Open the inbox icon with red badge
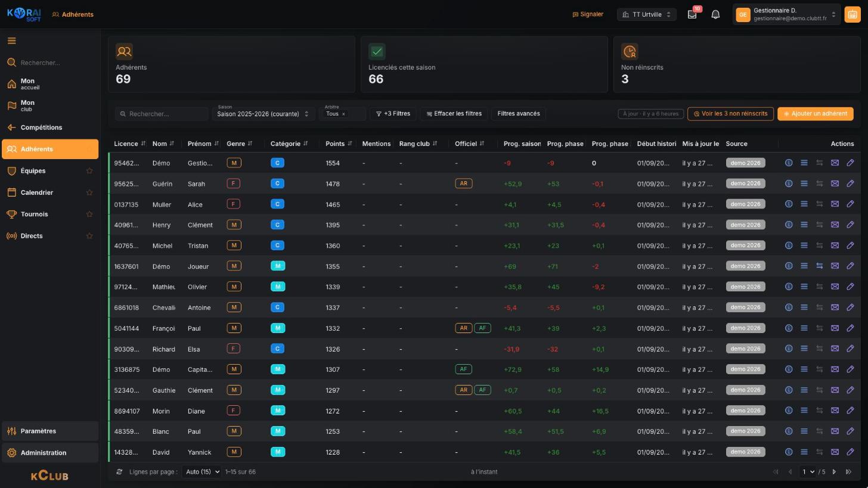The image size is (868, 488). tap(692, 14)
